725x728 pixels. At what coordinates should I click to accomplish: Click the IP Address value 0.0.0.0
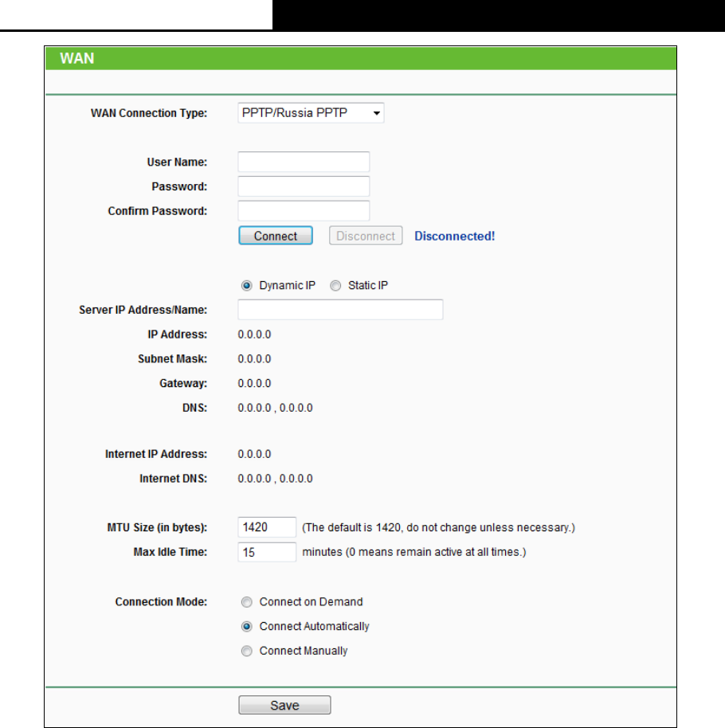point(254,335)
